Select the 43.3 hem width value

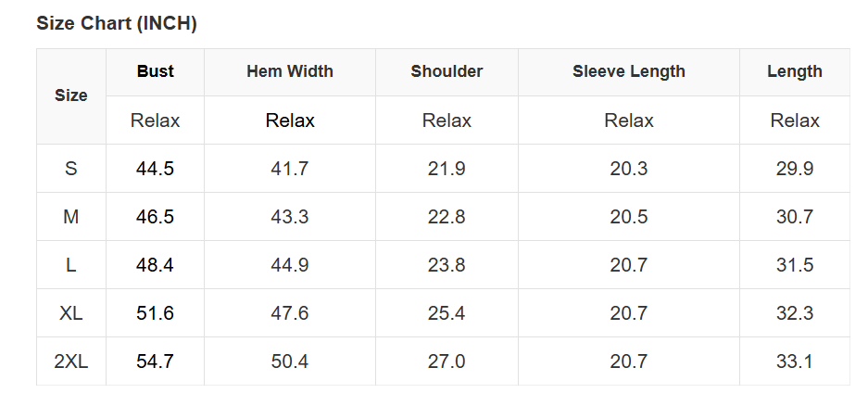pos(290,217)
